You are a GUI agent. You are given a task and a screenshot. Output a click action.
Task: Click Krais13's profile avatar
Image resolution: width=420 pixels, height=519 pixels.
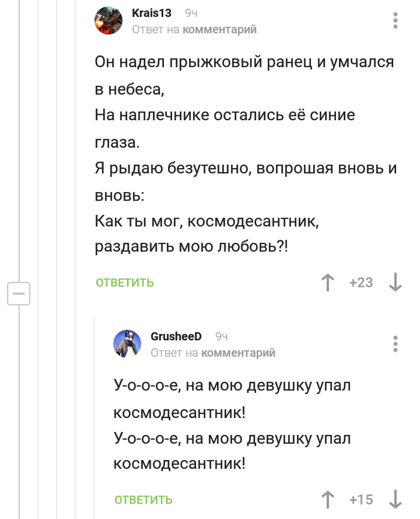[109, 21]
